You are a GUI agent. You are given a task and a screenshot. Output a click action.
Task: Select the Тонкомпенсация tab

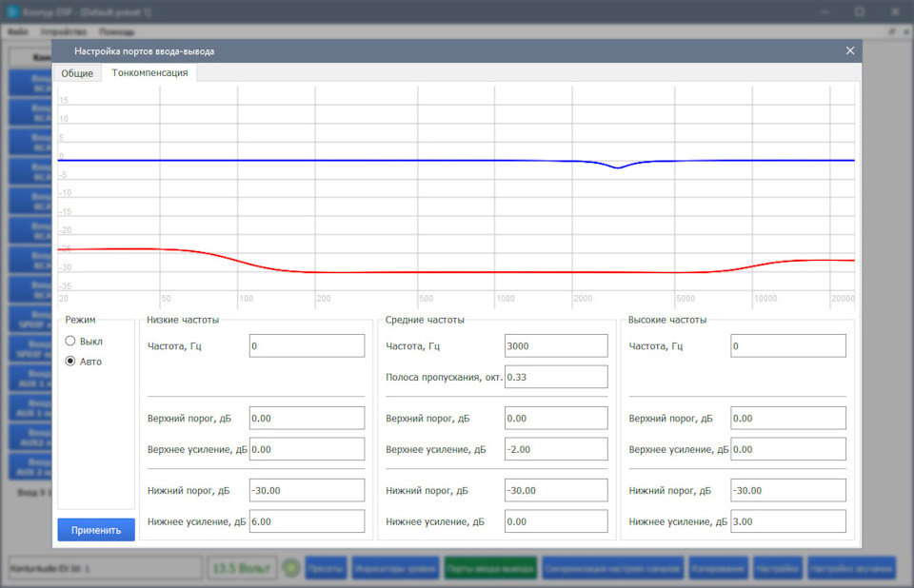pyautogui.click(x=149, y=72)
